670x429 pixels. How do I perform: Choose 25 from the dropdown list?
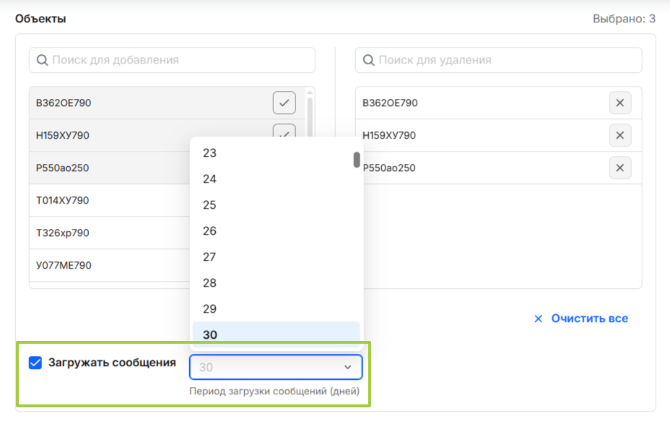pos(210,205)
